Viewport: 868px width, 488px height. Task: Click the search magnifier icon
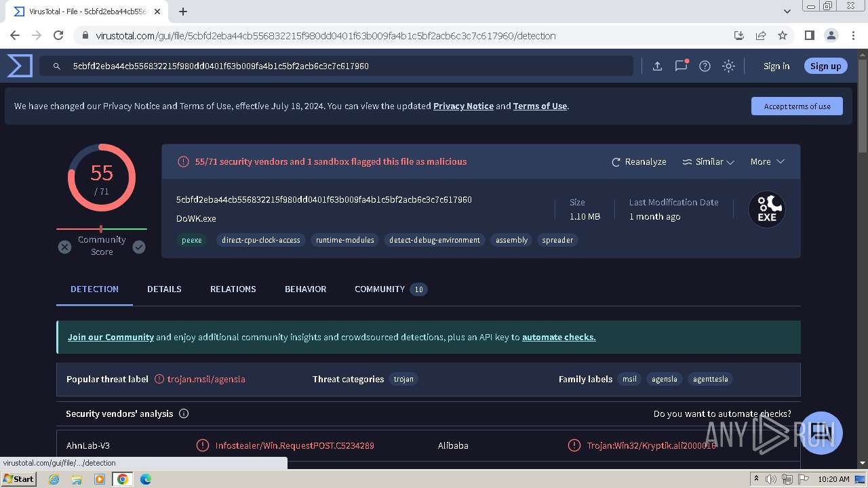point(57,66)
